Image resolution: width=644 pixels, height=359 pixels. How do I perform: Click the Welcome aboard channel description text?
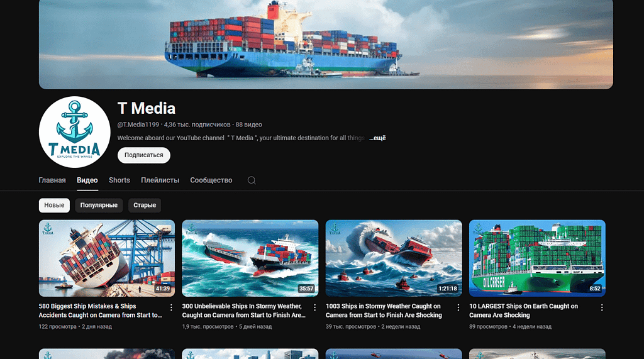click(241, 138)
